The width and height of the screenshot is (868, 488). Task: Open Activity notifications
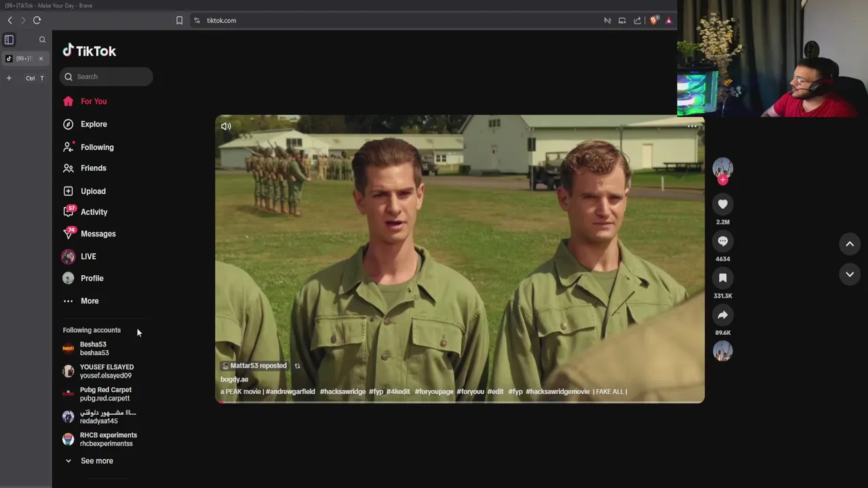86,212
